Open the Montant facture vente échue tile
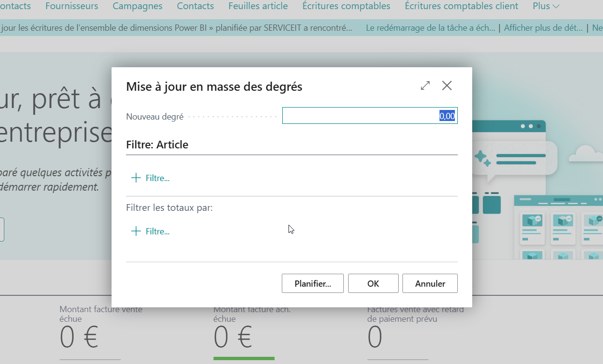This screenshot has width=603, height=364. (101, 332)
